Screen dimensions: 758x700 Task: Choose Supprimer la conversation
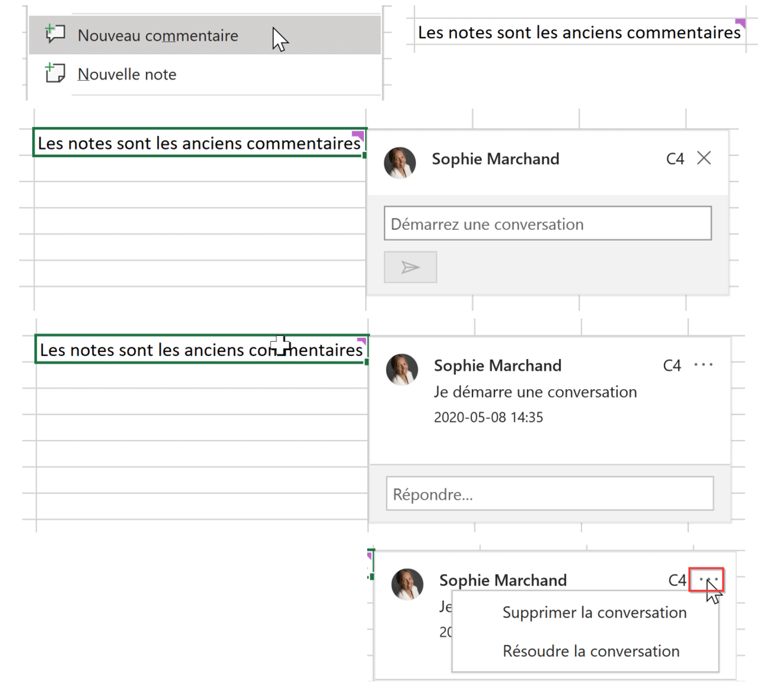click(x=594, y=612)
